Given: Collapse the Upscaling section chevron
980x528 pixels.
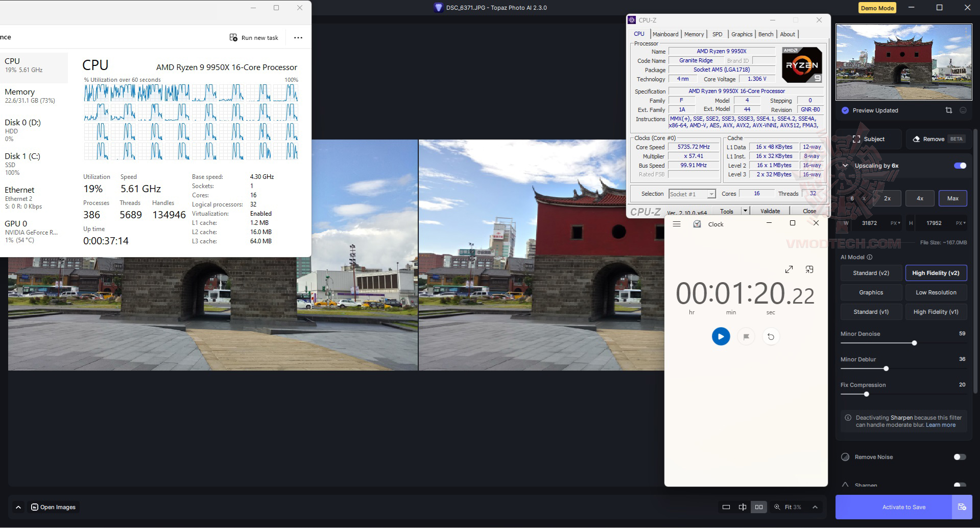Looking at the screenshot, I should pyautogui.click(x=845, y=166).
